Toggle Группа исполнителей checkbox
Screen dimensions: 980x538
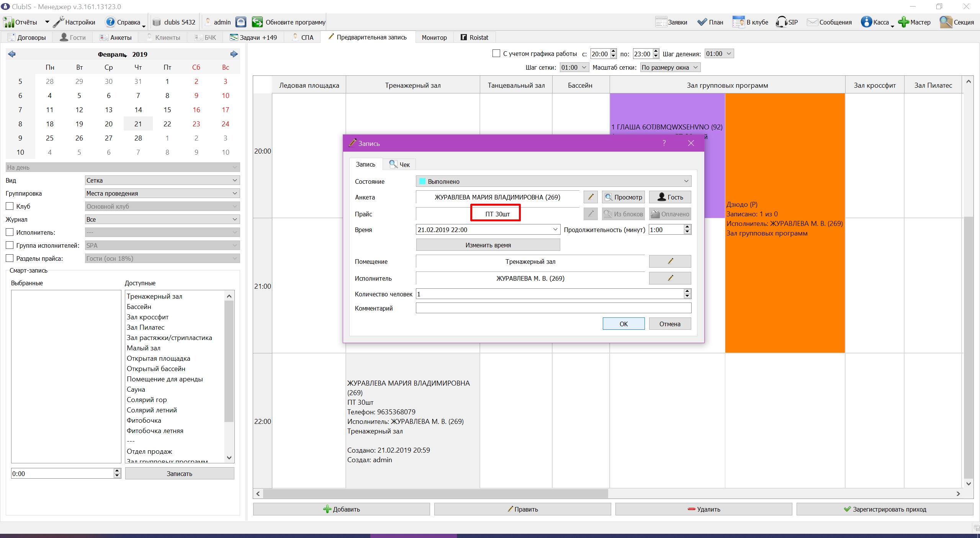10,245
